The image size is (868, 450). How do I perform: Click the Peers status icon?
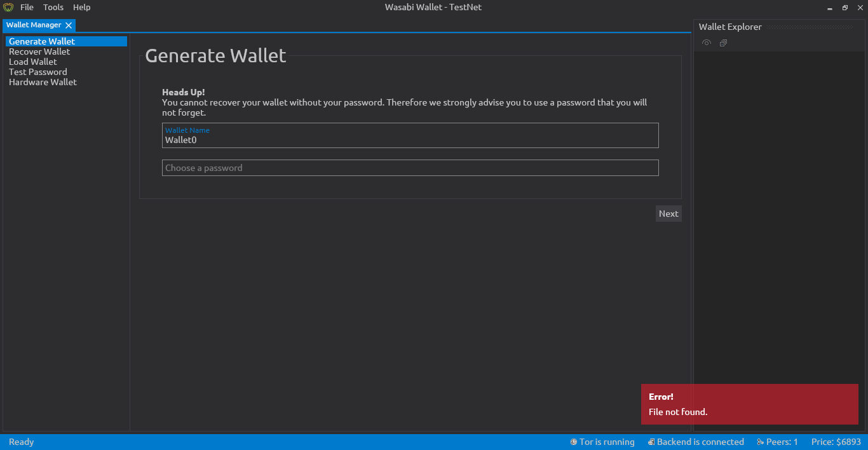(x=761, y=442)
